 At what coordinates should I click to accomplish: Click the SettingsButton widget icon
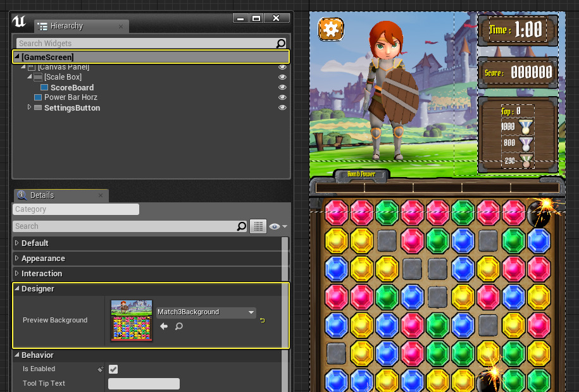coord(38,107)
